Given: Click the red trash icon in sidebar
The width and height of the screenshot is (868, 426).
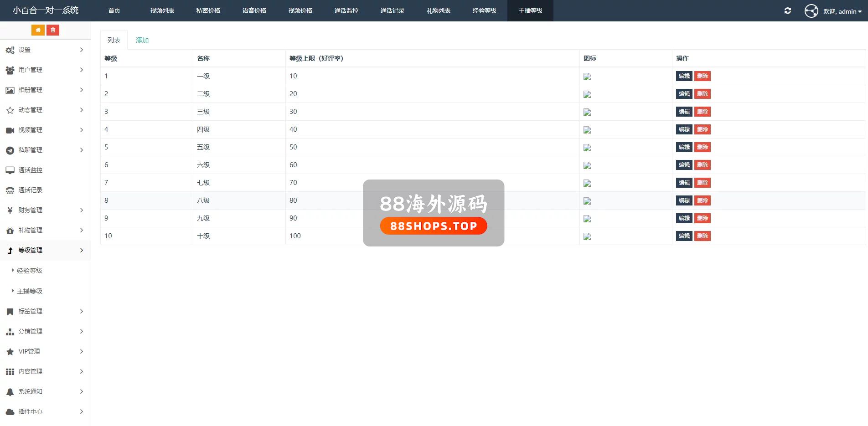Looking at the screenshot, I should [53, 30].
